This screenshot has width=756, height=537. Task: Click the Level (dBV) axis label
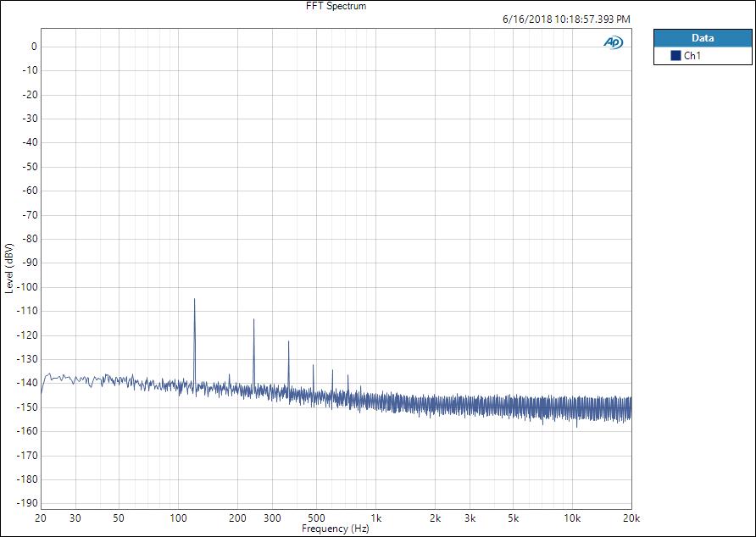(9, 268)
